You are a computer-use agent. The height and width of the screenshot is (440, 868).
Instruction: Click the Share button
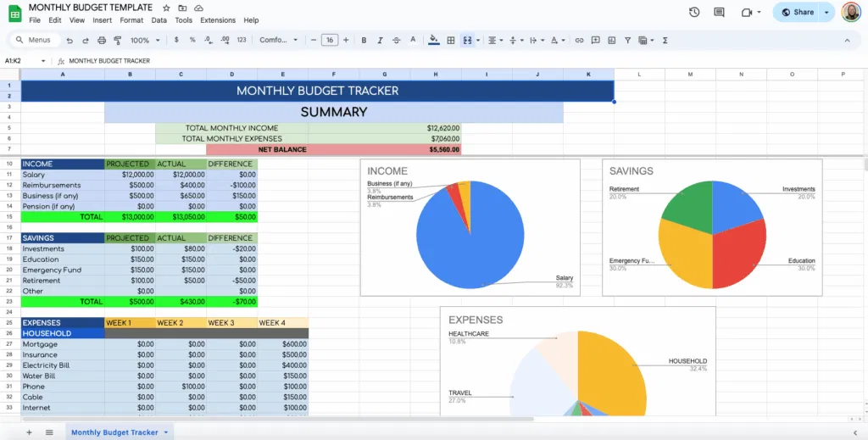click(797, 12)
